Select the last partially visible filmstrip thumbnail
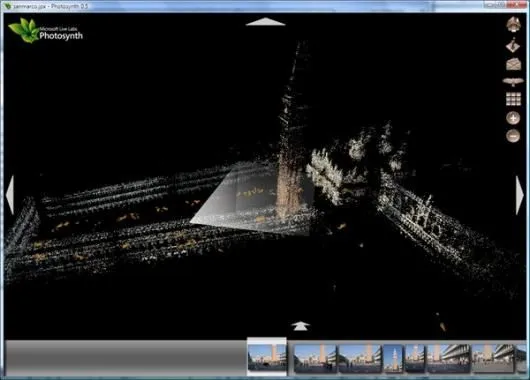Image resolution: width=530 pixels, height=380 pixels. 521,359
